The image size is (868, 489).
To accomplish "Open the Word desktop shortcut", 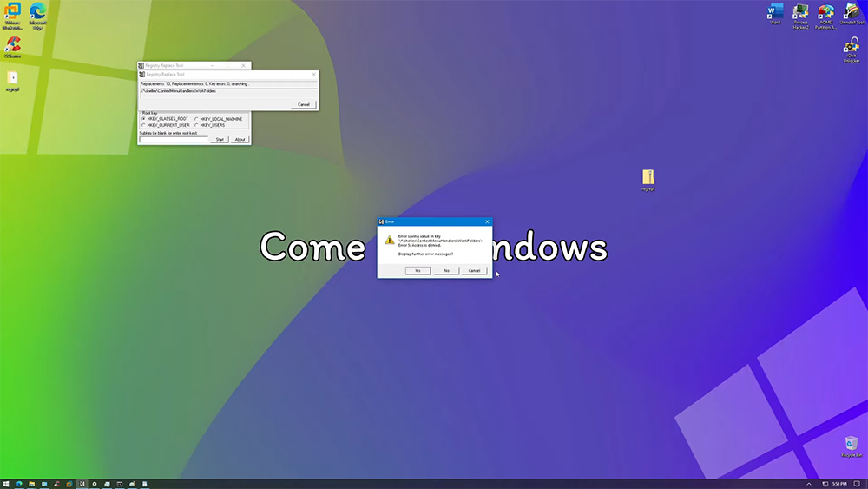I will [x=774, y=12].
